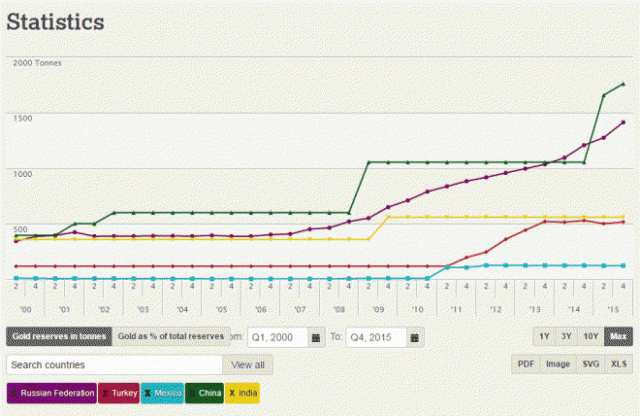The width and height of the screenshot is (640, 416).
Task: Select Gold reserves in tonnes view
Action: click(x=58, y=338)
